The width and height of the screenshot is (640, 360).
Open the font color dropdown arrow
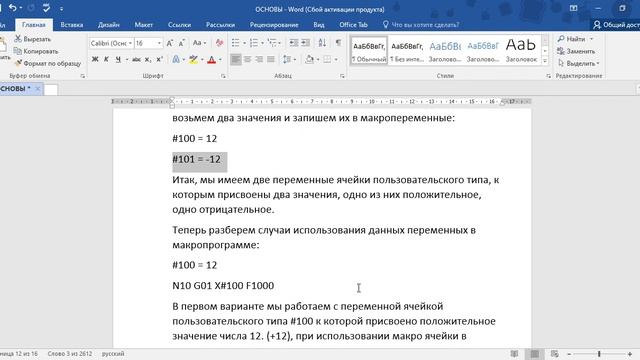(220, 60)
